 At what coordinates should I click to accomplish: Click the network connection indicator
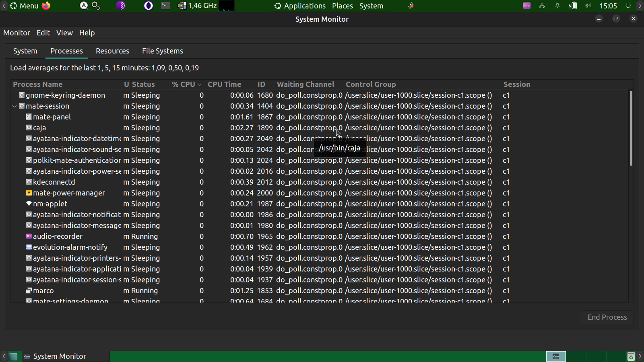point(542,6)
